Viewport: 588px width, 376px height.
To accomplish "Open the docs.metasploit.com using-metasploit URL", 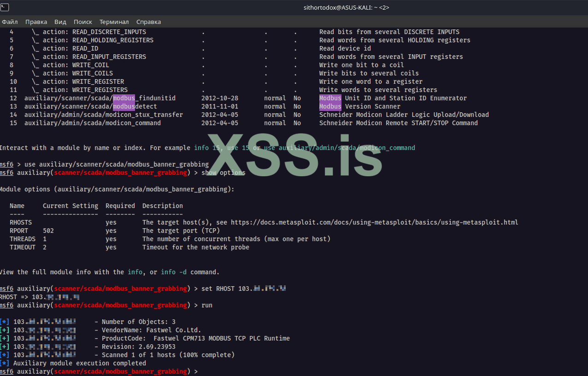I will pos(374,222).
